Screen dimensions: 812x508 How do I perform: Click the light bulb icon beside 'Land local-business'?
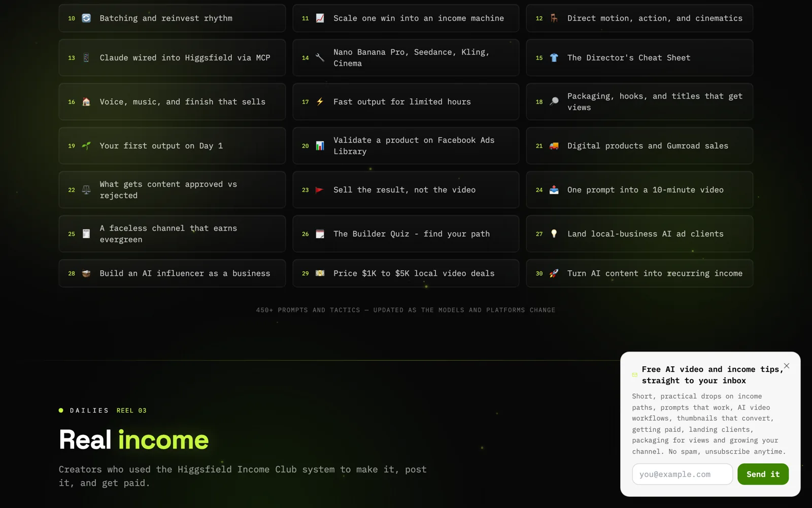[x=554, y=234]
